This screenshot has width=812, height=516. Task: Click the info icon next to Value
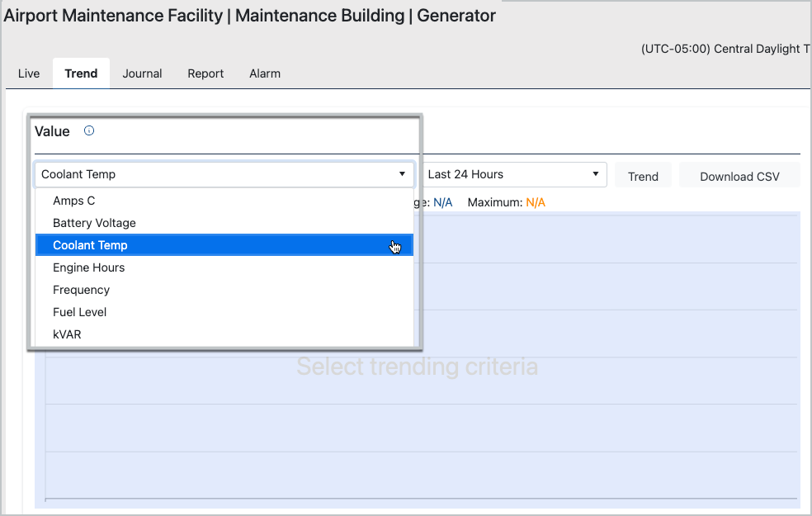(x=89, y=130)
